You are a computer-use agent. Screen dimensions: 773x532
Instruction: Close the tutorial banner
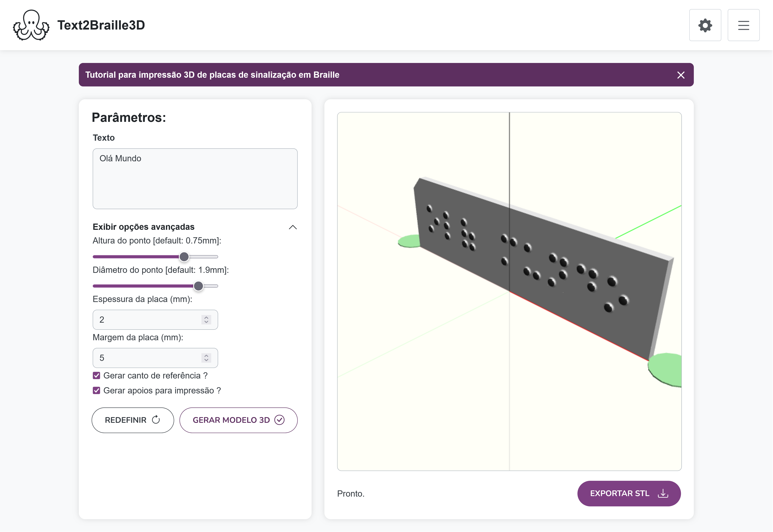pos(681,75)
